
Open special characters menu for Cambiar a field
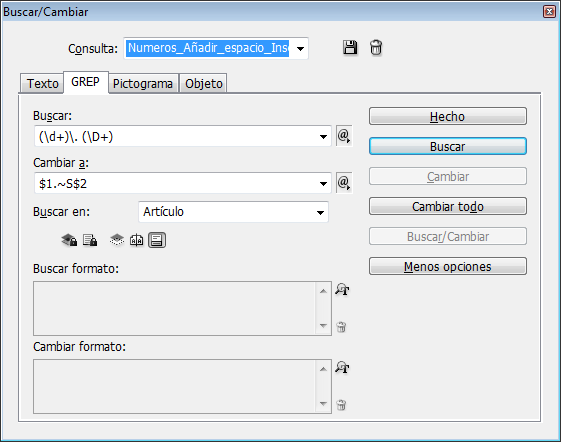[x=344, y=183]
